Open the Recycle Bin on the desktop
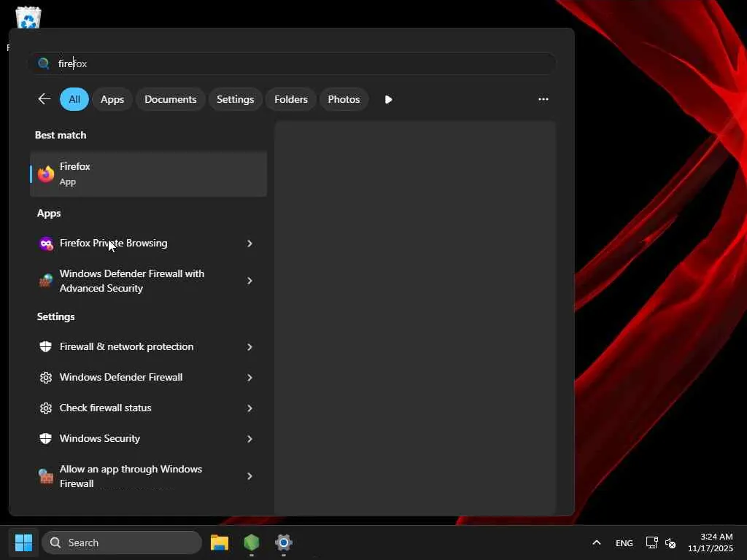Image resolution: width=747 pixels, height=560 pixels. coord(28,17)
